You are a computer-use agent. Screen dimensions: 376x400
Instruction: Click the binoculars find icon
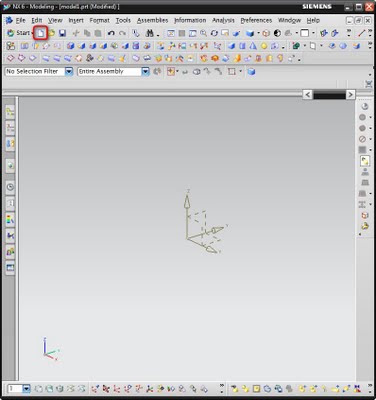tap(150, 33)
